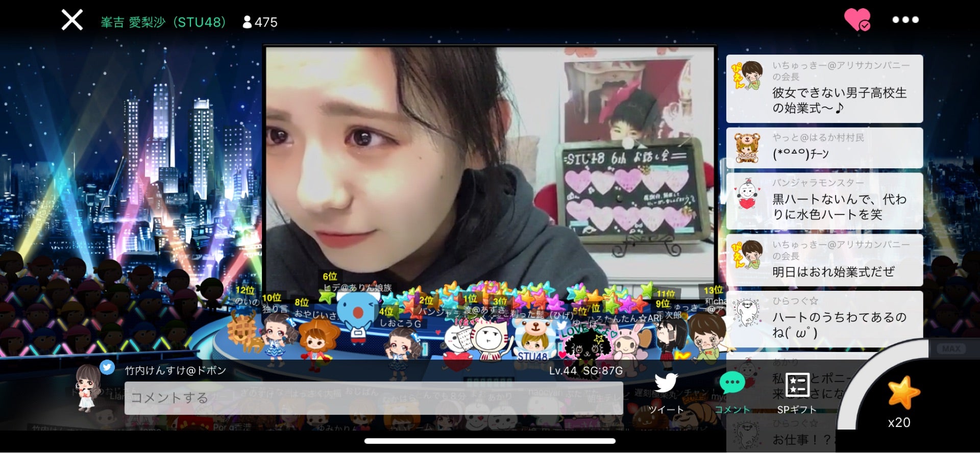Viewport: 980px width, 453px height.
Task: Open user name 竹内けんすけ@ドボン
Action: [x=175, y=370]
